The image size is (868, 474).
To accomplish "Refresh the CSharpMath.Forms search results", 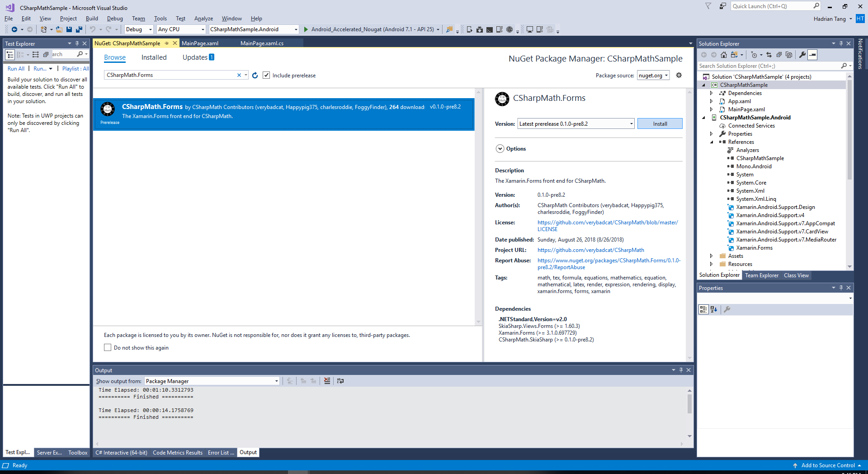I will pyautogui.click(x=255, y=76).
